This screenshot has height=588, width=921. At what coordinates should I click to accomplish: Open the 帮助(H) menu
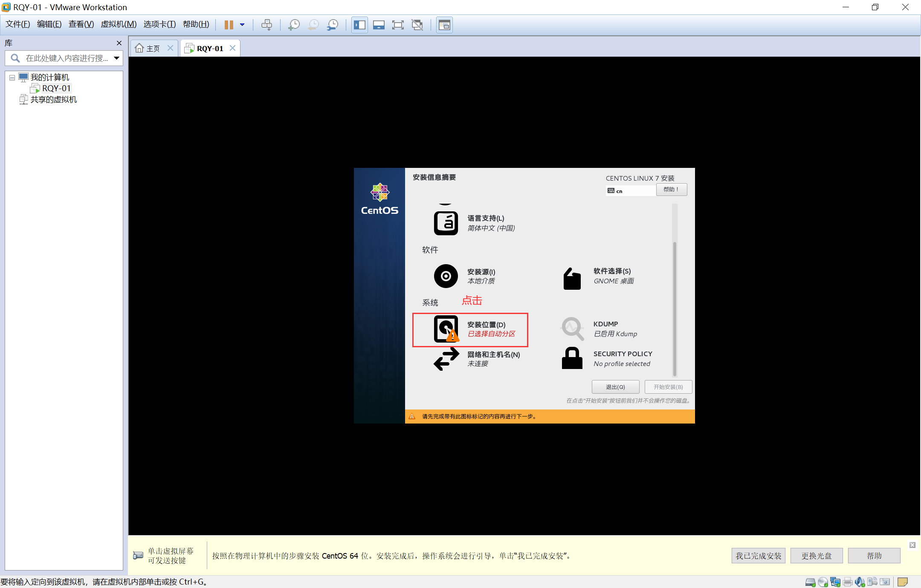[196, 24]
